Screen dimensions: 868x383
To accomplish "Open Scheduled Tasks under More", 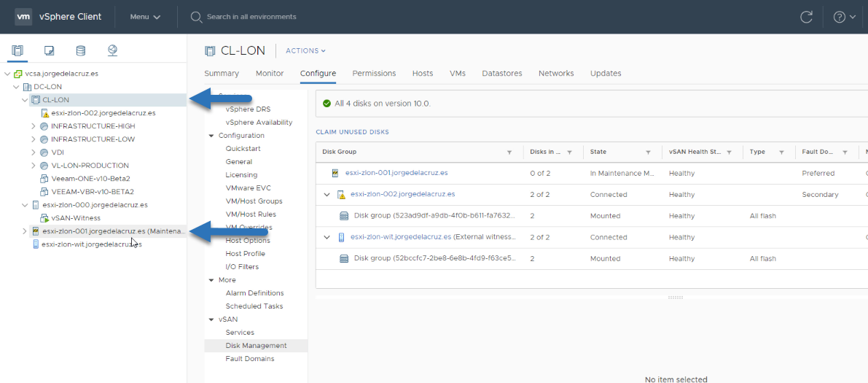I will tap(254, 306).
